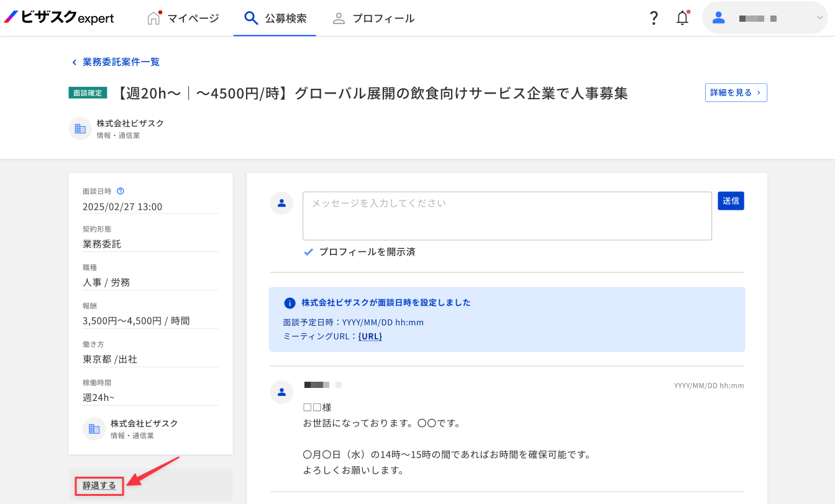Click the 公募検索 magnifier icon

coord(251,18)
